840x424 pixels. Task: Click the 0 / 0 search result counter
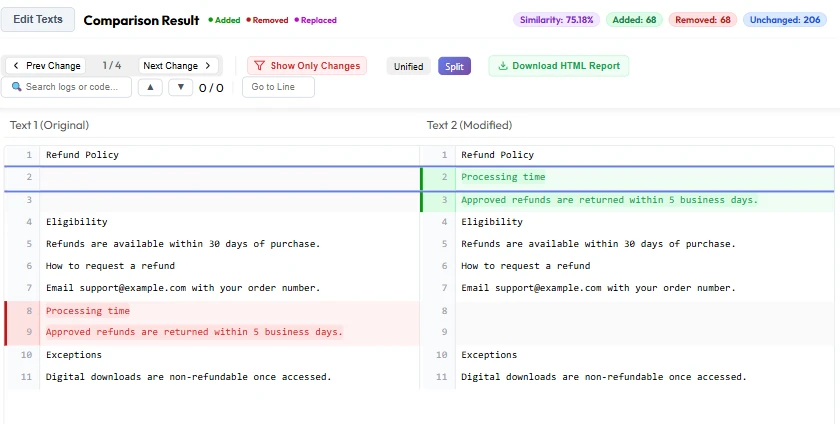211,88
